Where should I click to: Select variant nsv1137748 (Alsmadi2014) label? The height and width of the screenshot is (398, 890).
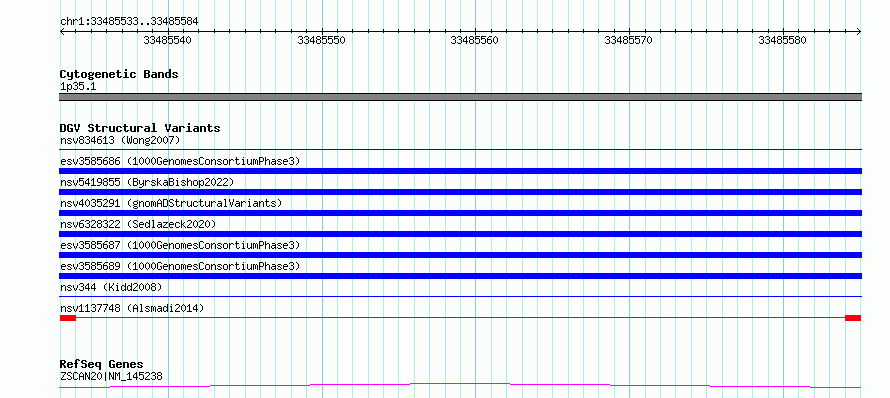pyautogui.click(x=132, y=308)
